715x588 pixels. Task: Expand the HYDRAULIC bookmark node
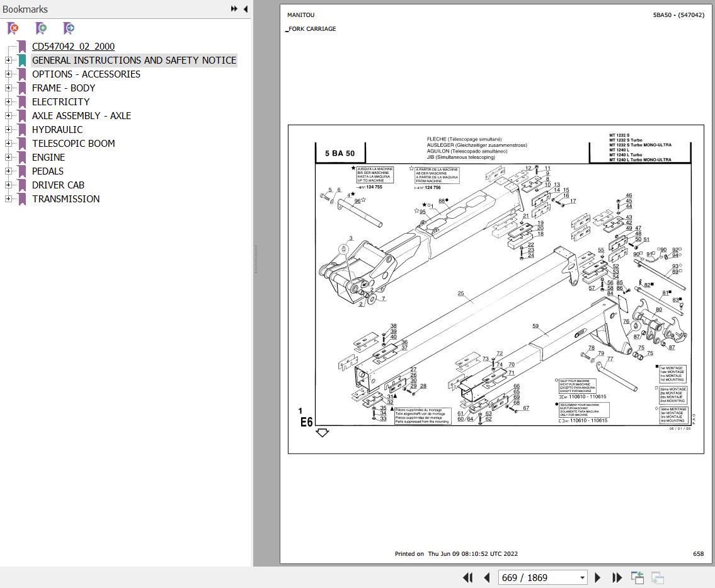(8, 130)
